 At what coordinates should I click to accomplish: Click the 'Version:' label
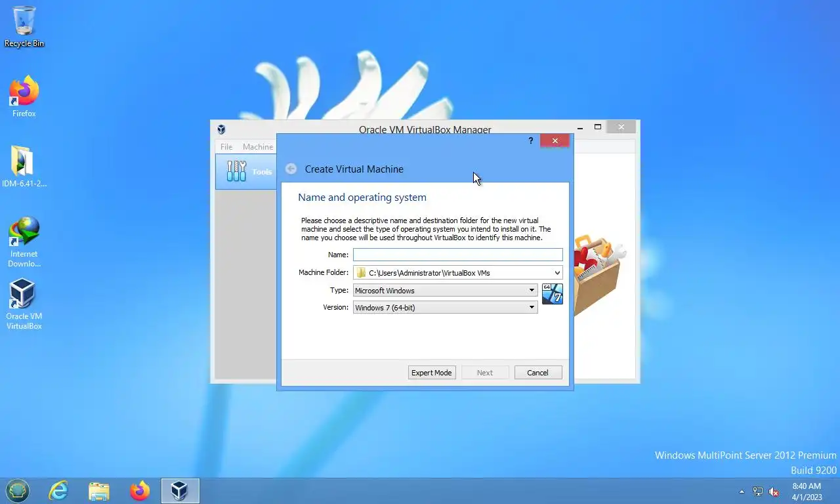(x=336, y=307)
